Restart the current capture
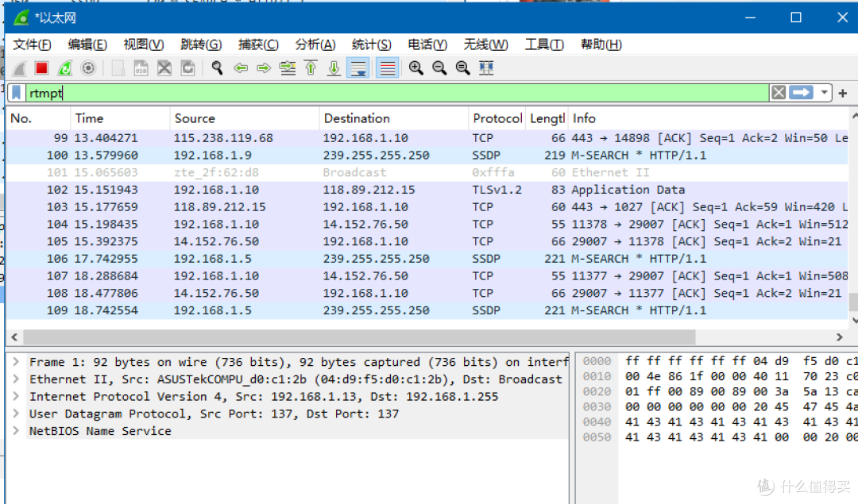Screen dimensions: 858x504 coord(64,68)
